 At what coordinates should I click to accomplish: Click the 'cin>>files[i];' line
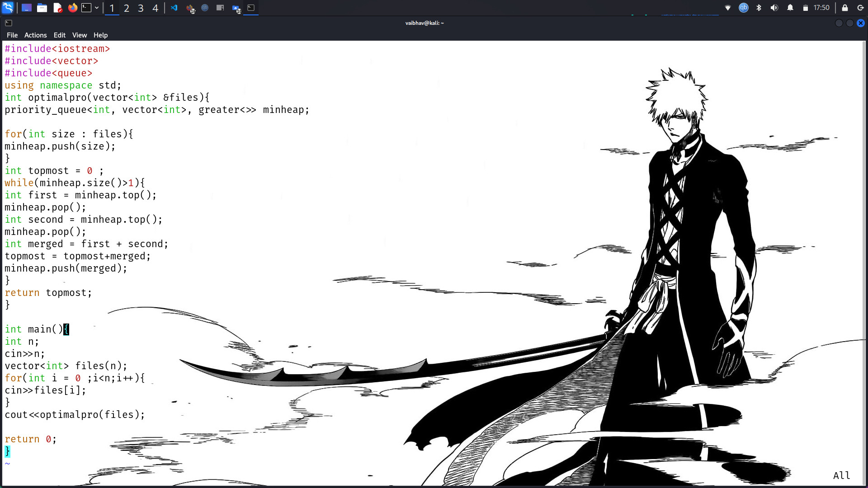46,390
